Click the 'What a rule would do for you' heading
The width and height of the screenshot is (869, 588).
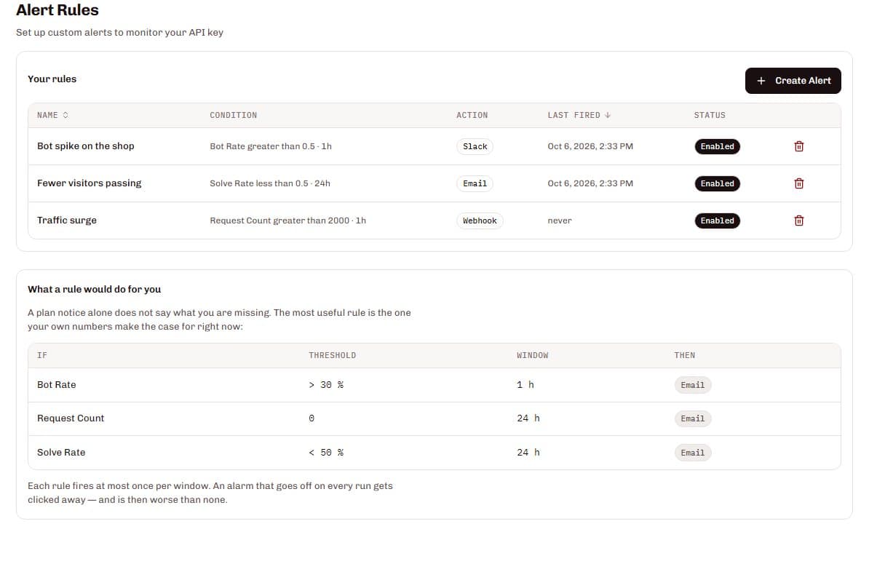click(x=94, y=290)
